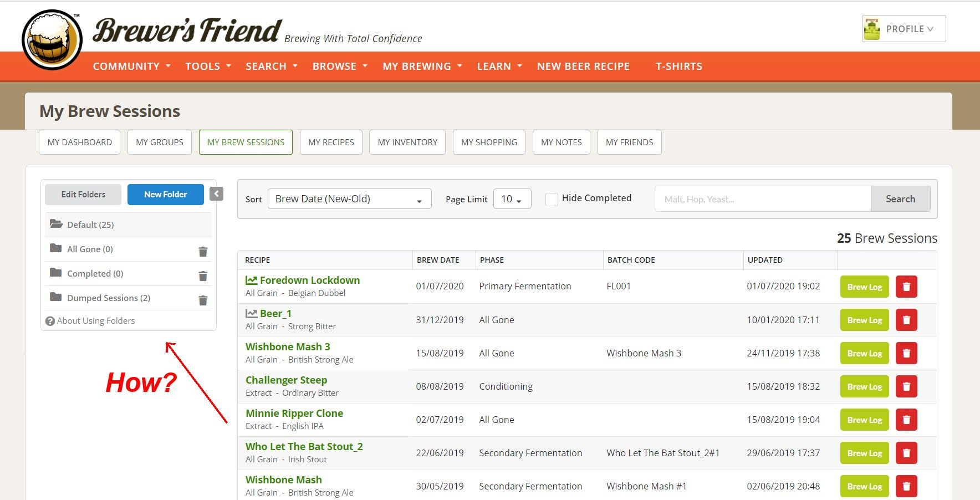Click the New Folder button

point(166,195)
